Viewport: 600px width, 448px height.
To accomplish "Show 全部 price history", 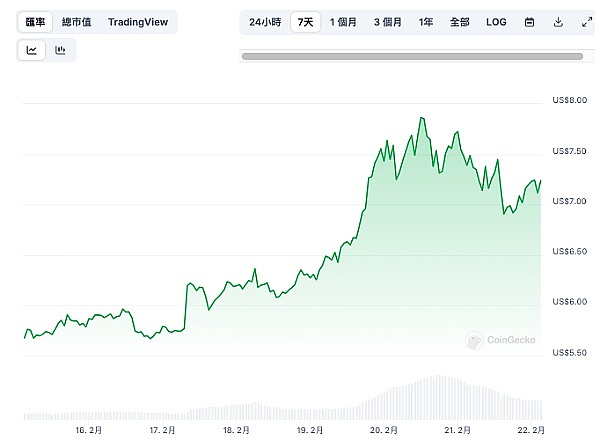I will 459,21.
